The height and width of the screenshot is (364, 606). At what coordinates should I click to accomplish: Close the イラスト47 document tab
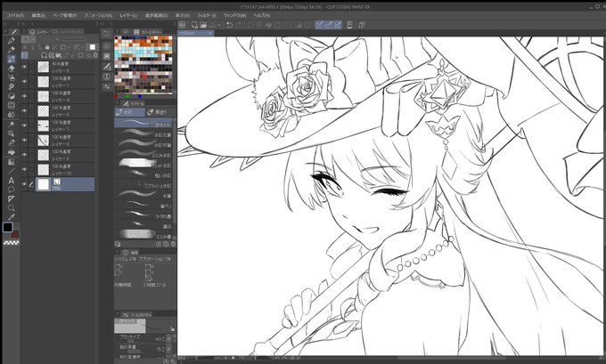(x=210, y=33)
